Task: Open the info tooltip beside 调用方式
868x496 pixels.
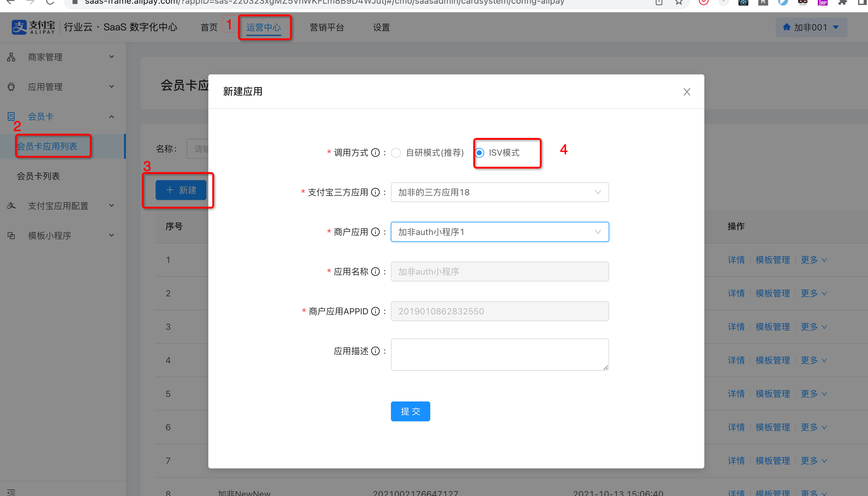Action: point(375,153)
